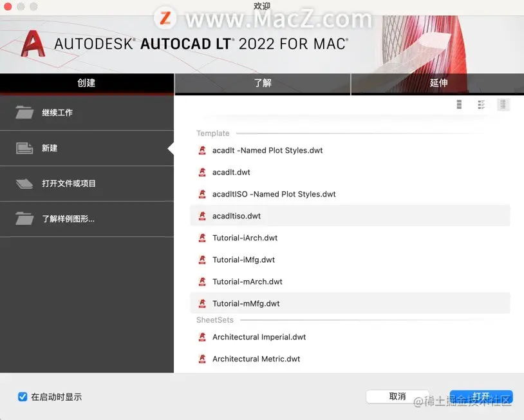Switch to large icon list view
This screenshot has height=420, width=524.
coord(459,104)
